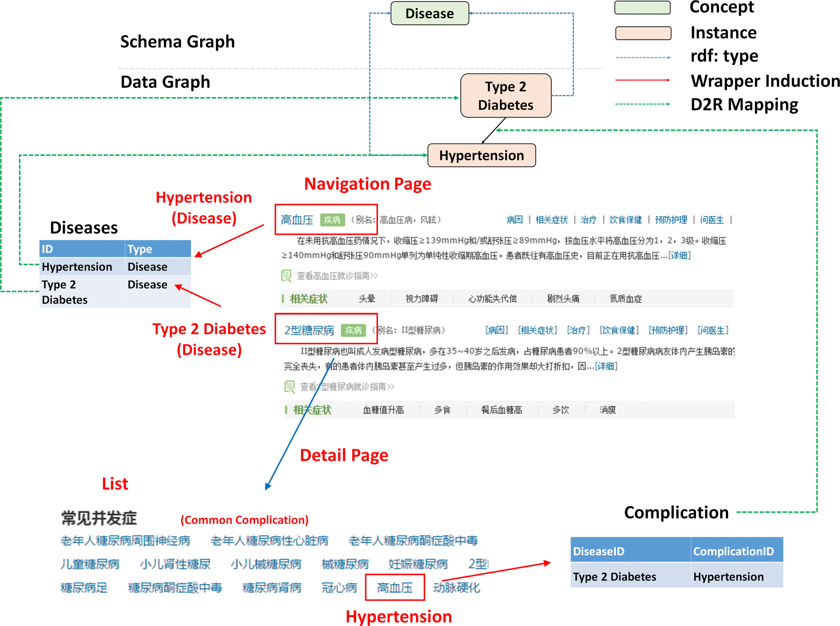This screenshot has width=840, height=626.
Task: Open the 饮食保健 link for 高血压
Action: (626, 220)
